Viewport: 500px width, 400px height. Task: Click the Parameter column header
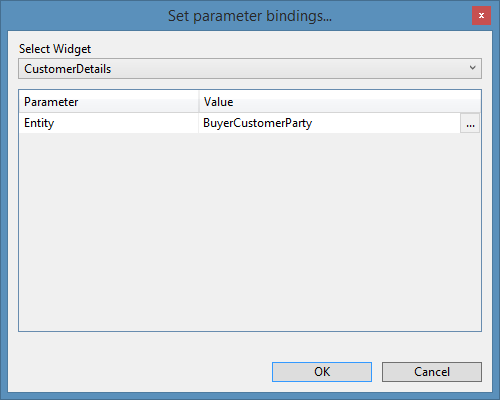pyautogui.click(x=109, y=102)
